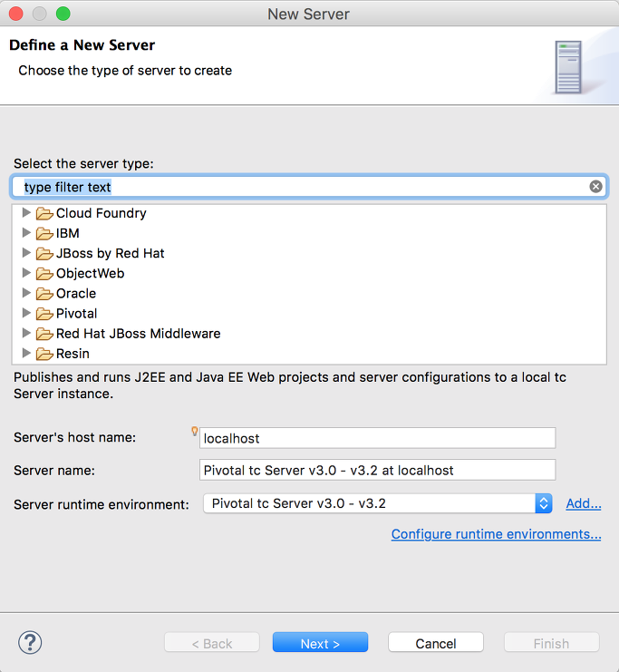Open the help question mark icon
This screenshot has width=619, height=672.
(30, 642)
